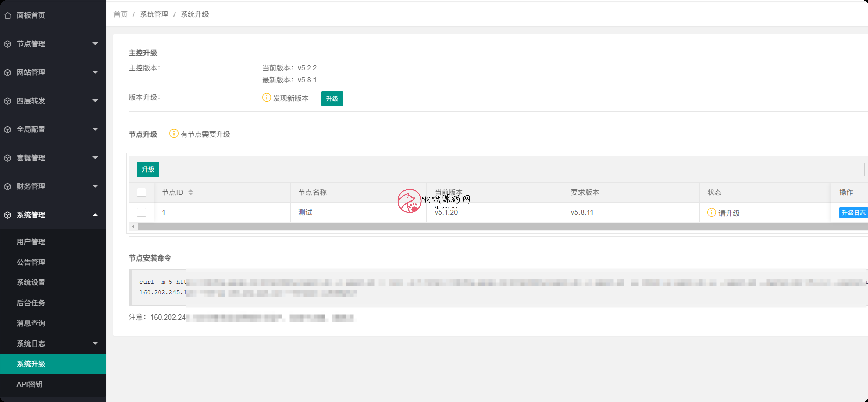The width and height of the screenshot is (868, 402).
Task: Click the 升级 button above node table
Action: point(148,169)
